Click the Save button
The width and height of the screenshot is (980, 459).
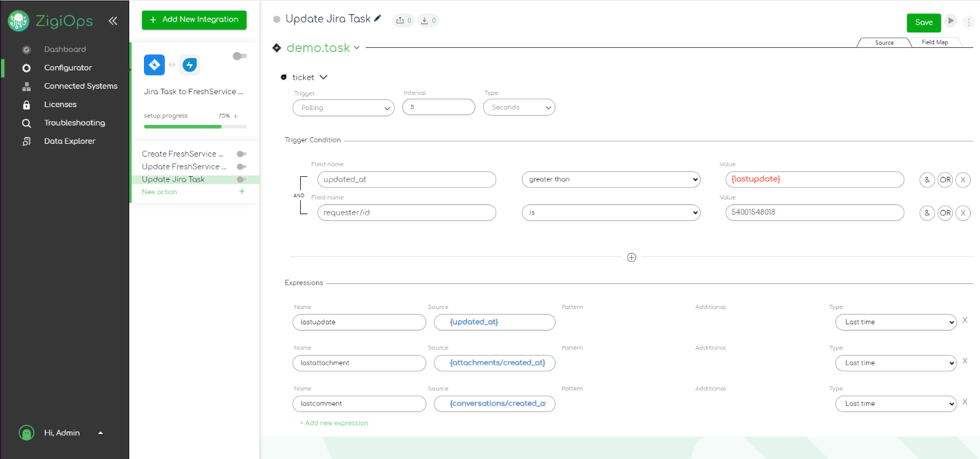(x=924, y=23)
